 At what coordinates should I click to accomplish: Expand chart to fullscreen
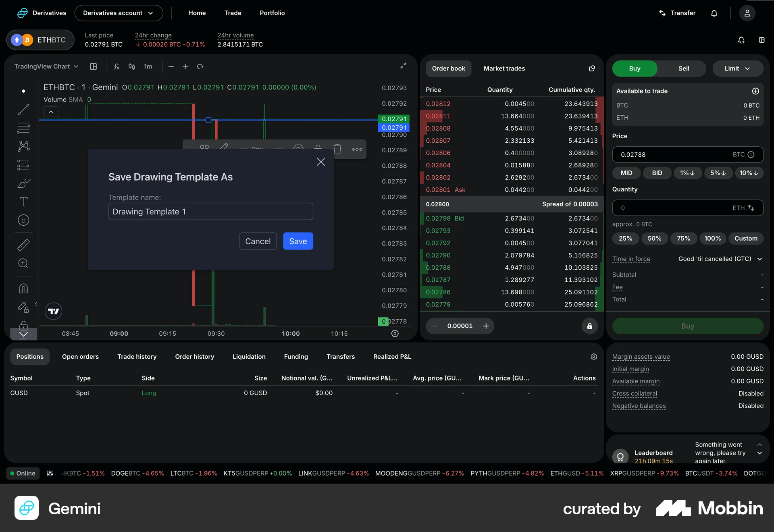403,66
